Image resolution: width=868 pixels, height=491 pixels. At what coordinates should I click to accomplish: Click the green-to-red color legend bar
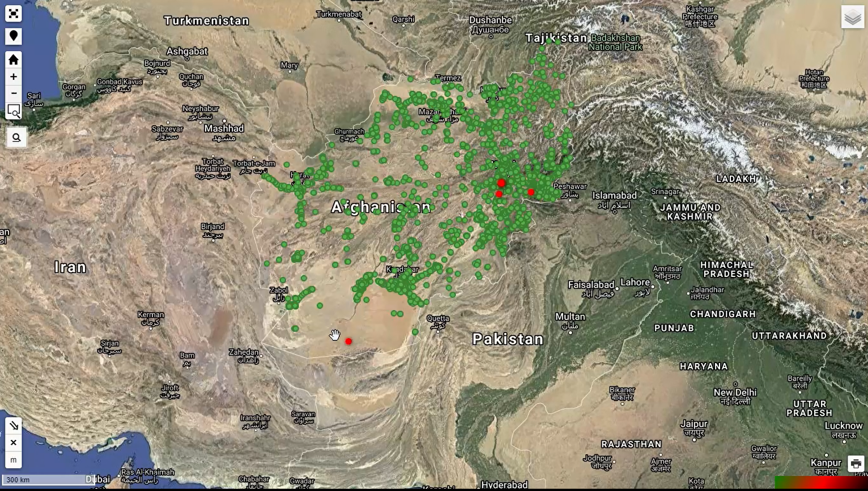point(820,483)
